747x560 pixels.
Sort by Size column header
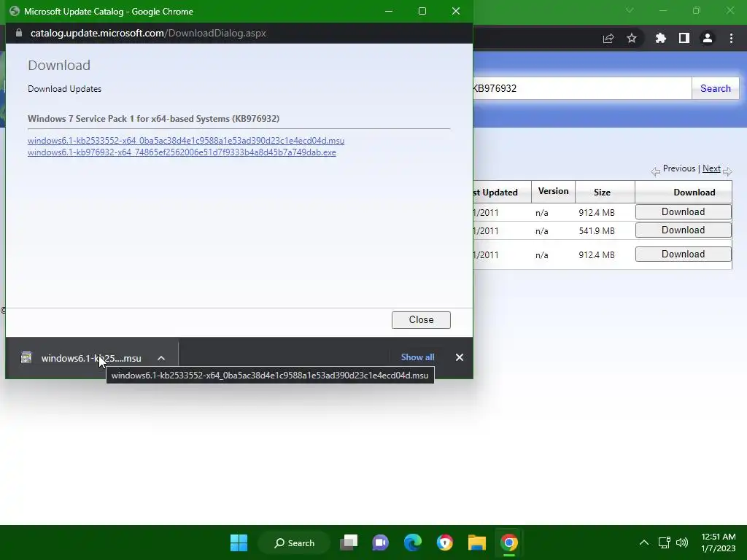(602, 192)
